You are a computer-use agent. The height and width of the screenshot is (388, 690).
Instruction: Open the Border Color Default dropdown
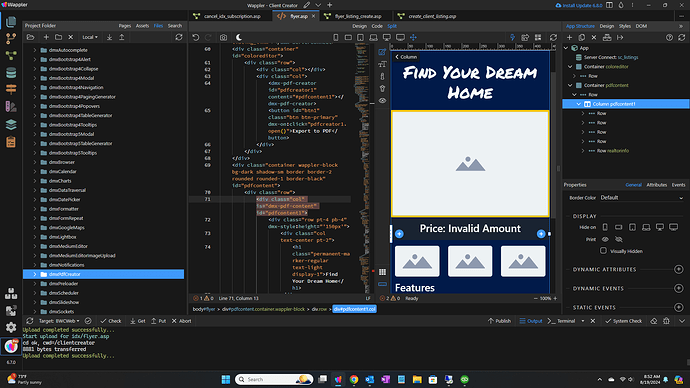[642, 198]
